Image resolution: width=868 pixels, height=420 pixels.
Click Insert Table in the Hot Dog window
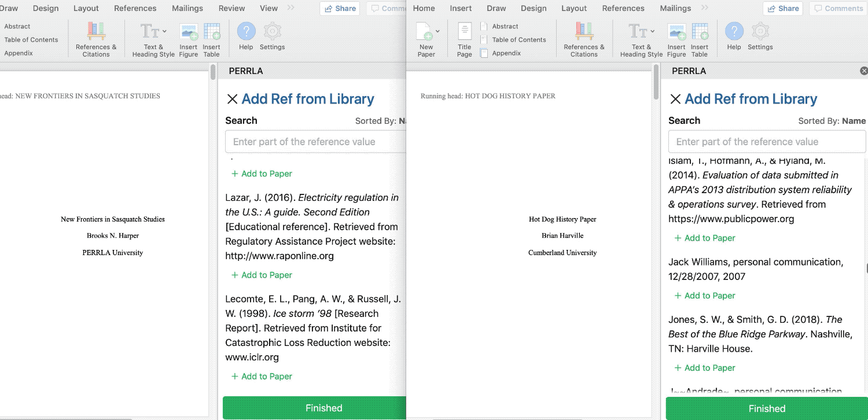pyautogui.click(x=699, y=39)
